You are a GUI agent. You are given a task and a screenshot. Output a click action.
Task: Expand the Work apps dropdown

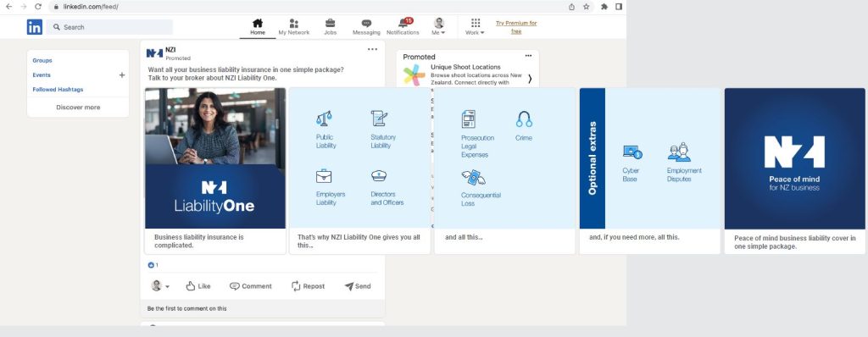coord(475,33)
